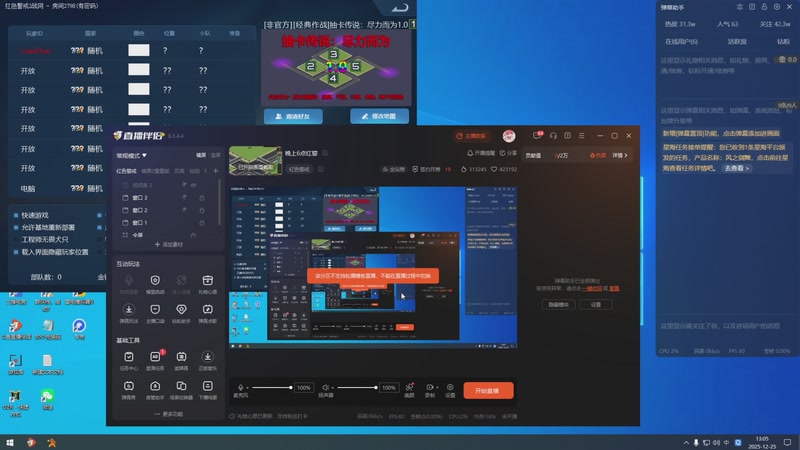Toggle 工程师无畏犬只 checkbox
This screenshot has height=450, width=800.
(x=16, y=239)
